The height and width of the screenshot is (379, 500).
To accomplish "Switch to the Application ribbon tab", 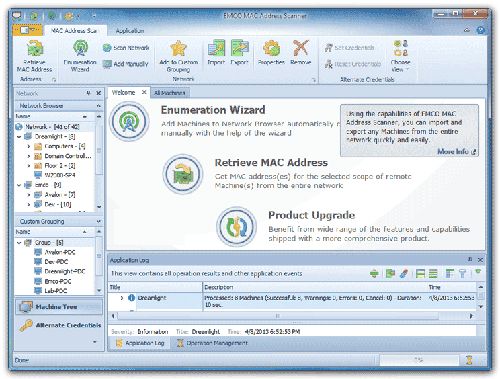I will coord(130,31).
